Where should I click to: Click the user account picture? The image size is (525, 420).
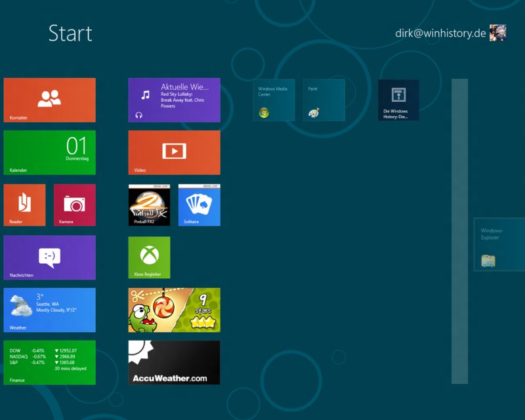[x=498, y=33]
